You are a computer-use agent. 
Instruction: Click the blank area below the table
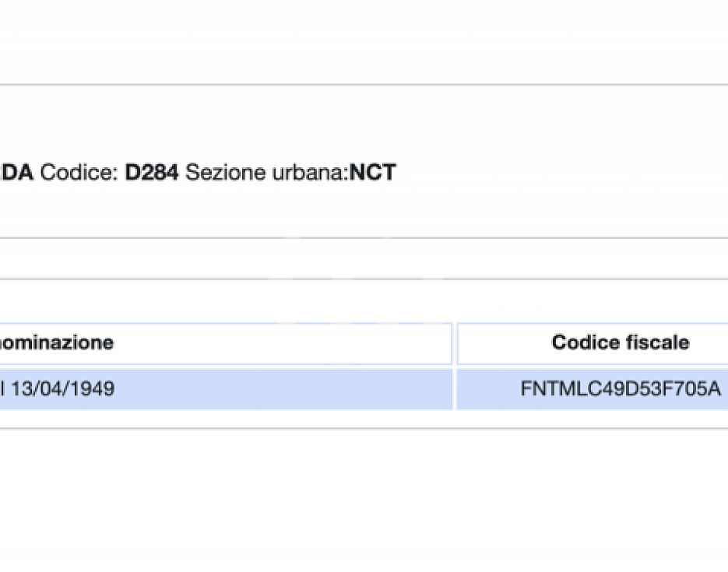tap(364, 501)
